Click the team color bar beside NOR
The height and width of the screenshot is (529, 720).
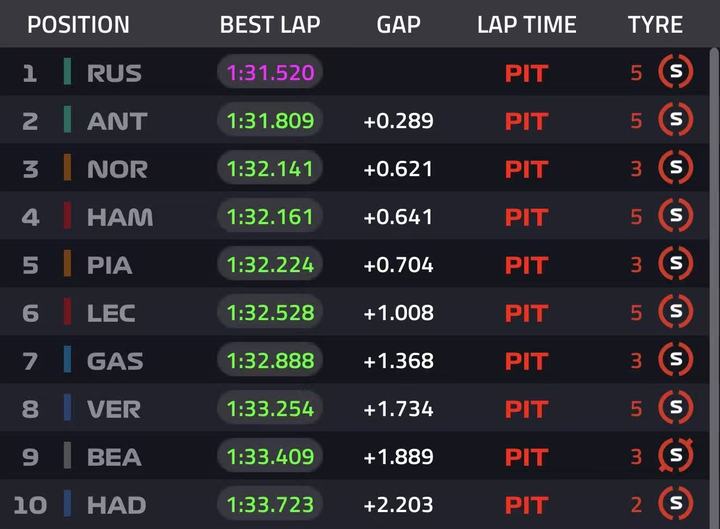[67, 169]
